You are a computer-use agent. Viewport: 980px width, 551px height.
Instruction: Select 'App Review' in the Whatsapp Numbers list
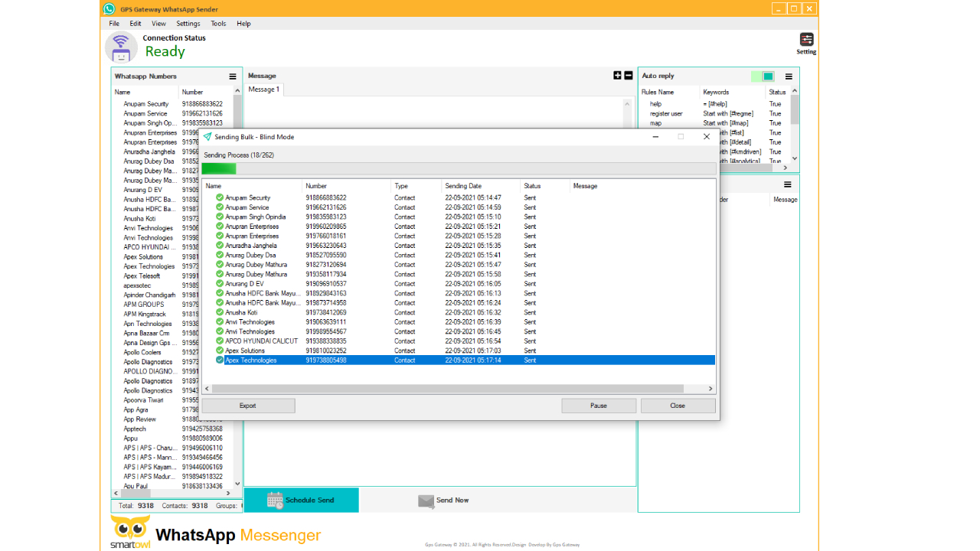pyautogui.click(x=139, y=419)
